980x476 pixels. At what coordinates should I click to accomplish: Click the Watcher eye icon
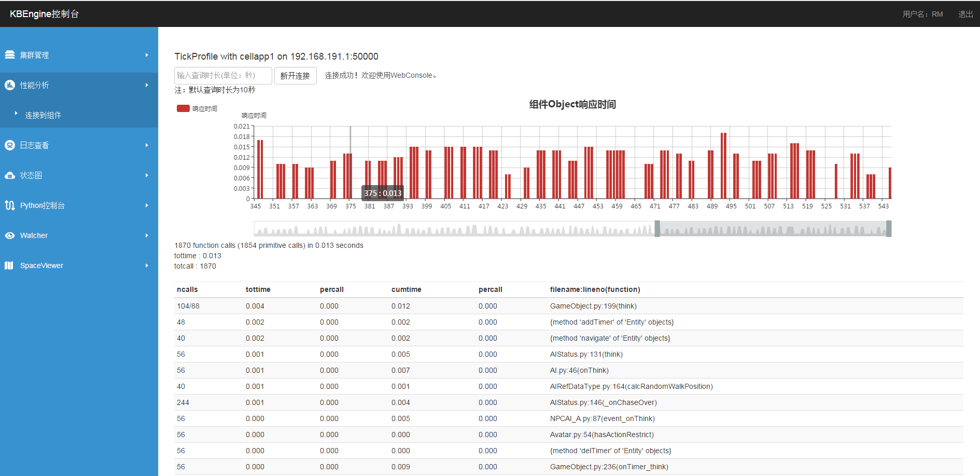10,235
